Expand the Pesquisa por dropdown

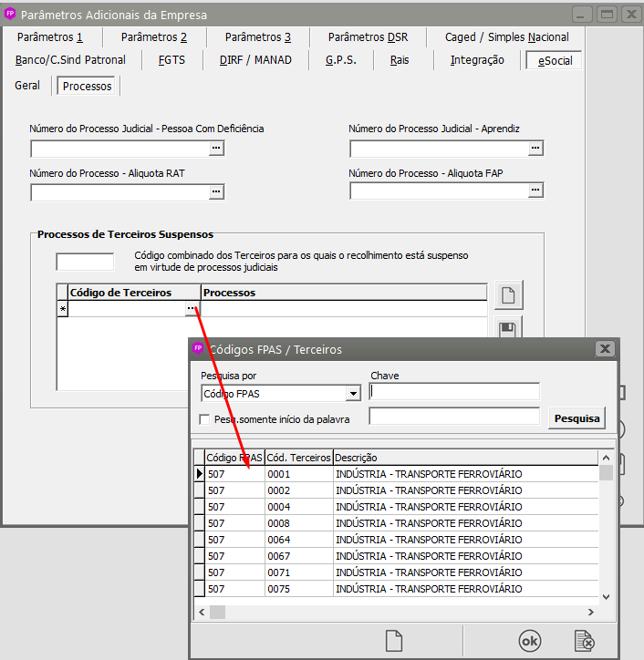click(353, 394)
